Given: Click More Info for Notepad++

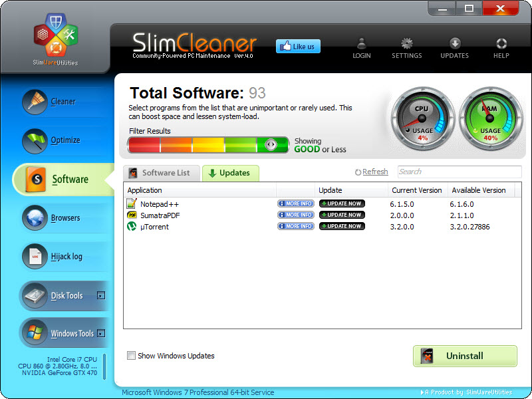Looking at the screenshot, I should 296,203.
